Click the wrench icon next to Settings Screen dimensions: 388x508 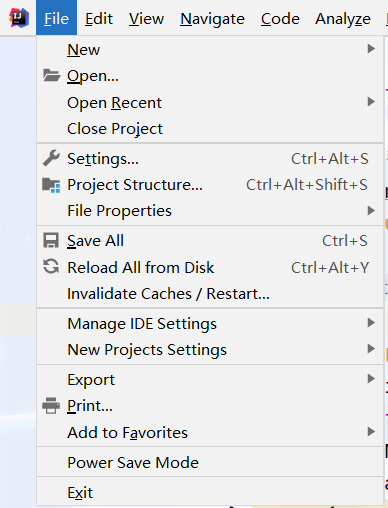tap(51, 158)
